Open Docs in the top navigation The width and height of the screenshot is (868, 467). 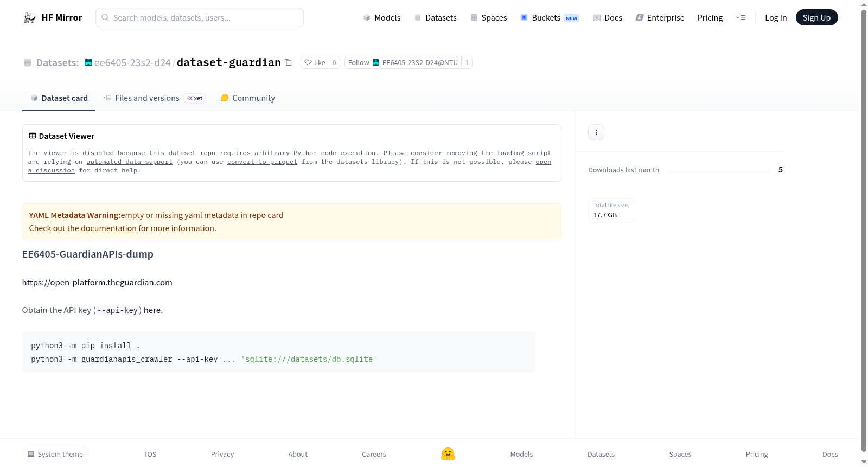[x=608, y=17]
